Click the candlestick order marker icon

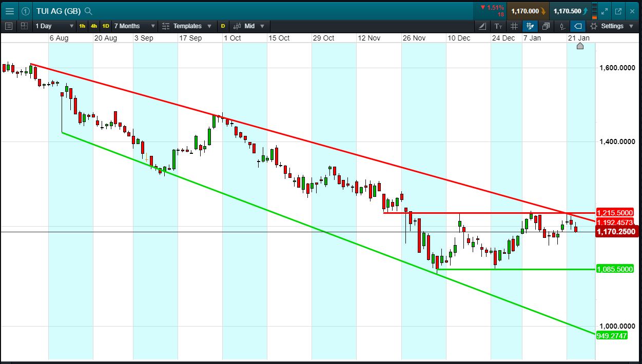pyautogui.click(x=562, y=26)
